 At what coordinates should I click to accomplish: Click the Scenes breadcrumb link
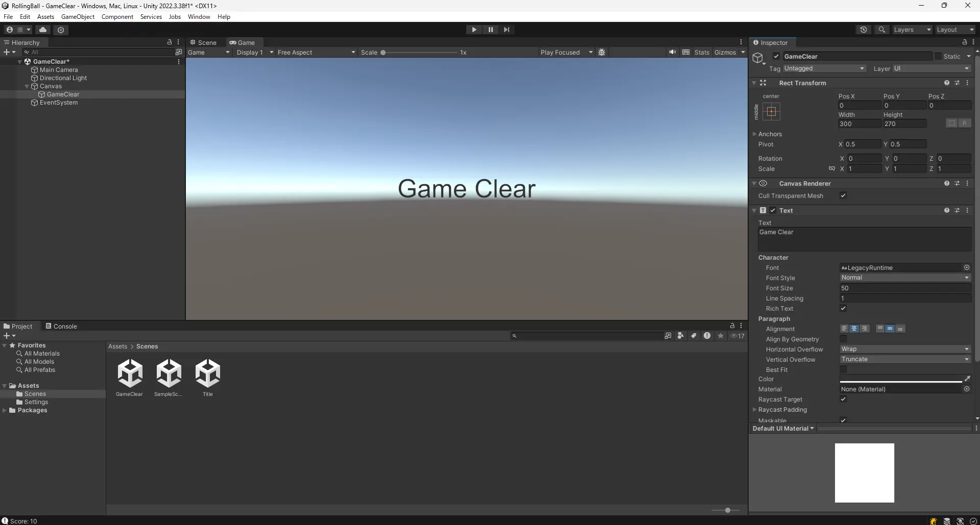tap(147, 346)
